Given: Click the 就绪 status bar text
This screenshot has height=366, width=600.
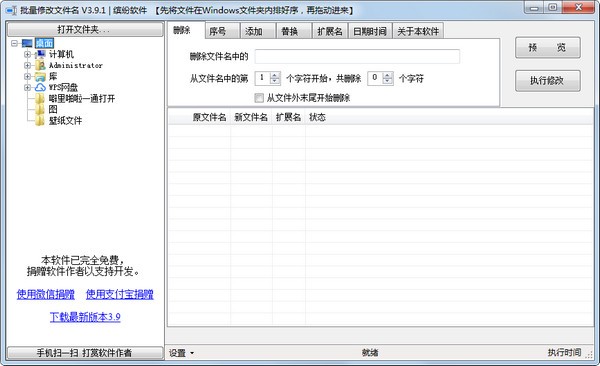Looking at the screenshot, I should coord(370,353).
